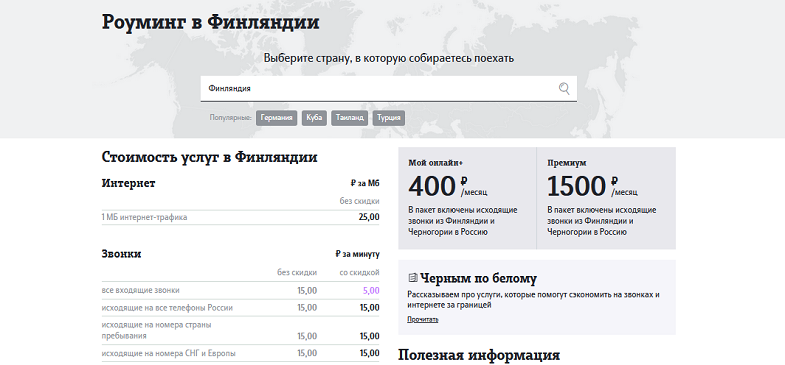Choose Турция from popular countries
Image resolution: width=785 pixels, height=365 pixels.
(x=388, y=118)
